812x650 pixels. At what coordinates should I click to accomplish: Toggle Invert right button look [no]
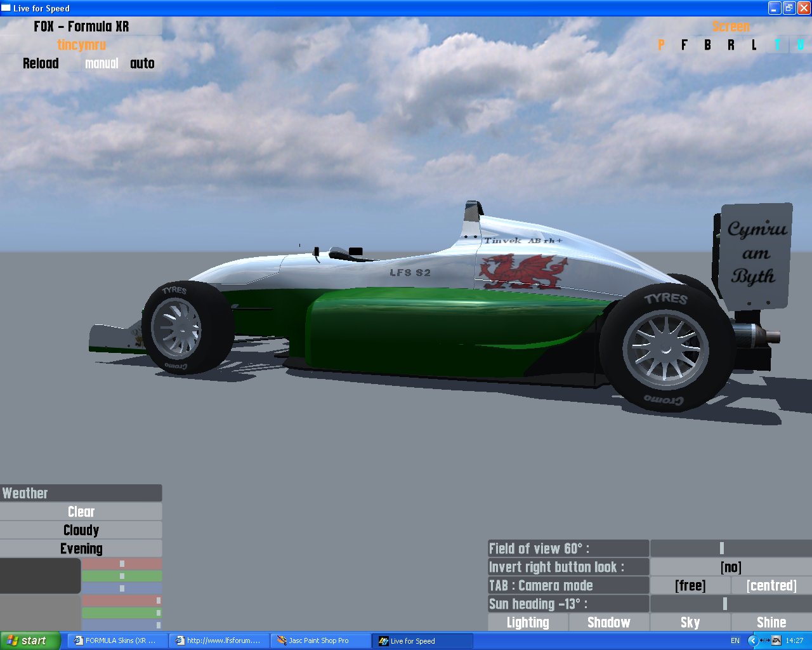click(731, 567)
